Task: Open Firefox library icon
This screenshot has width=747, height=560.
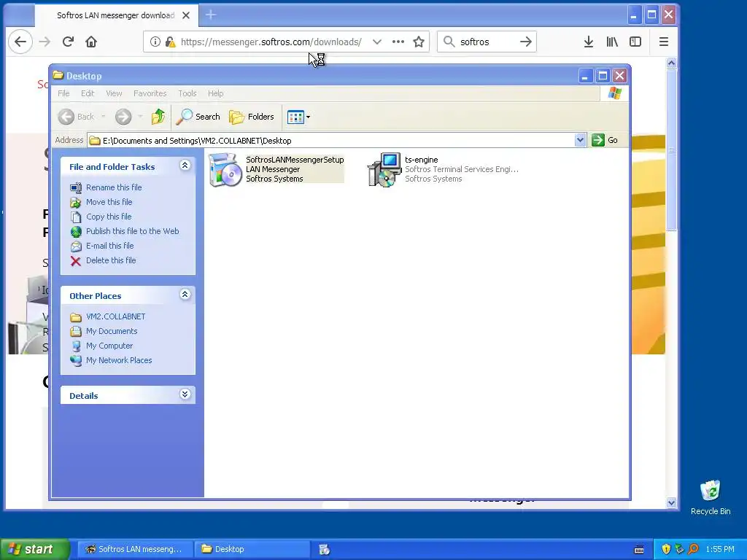Action: 612,42
